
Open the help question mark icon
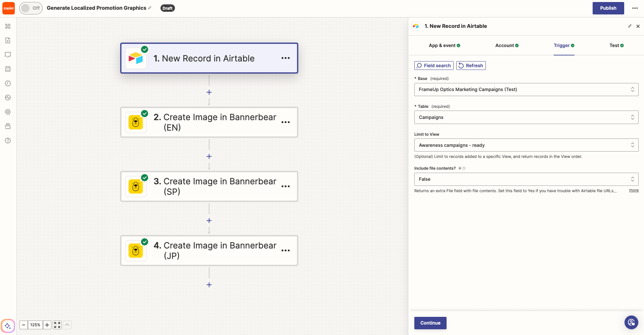(x=8, y=140)
